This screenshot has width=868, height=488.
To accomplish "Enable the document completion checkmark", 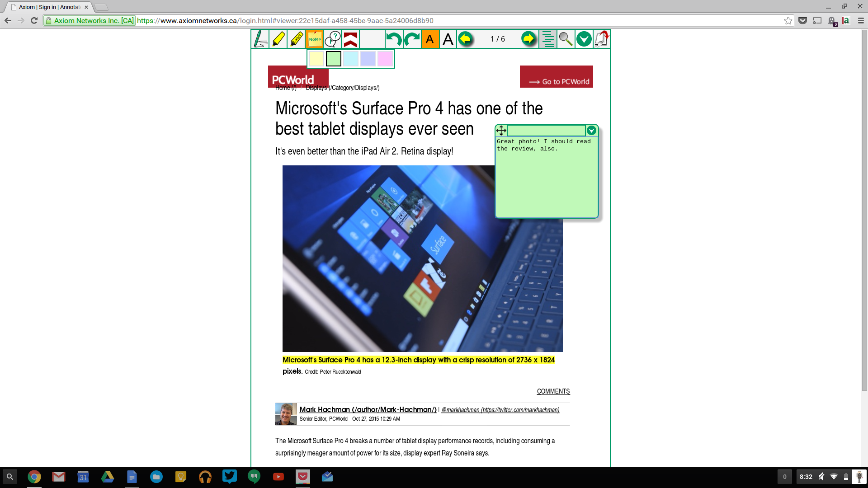I will click(584, 39).
